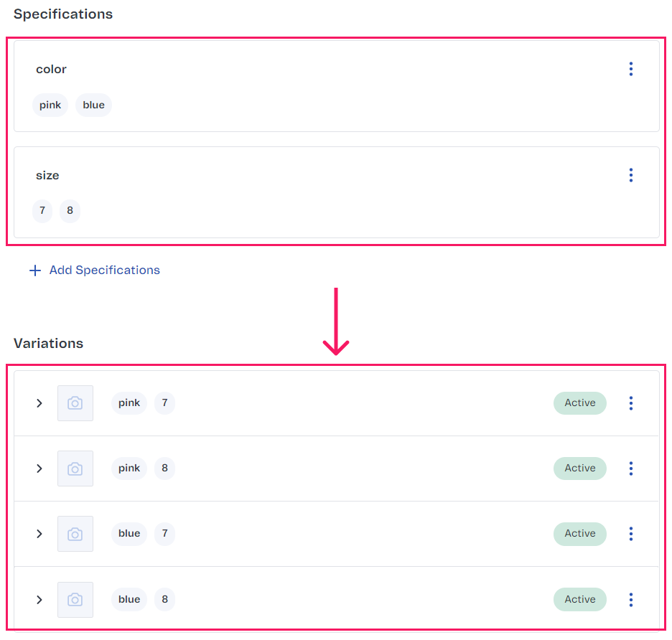Click the blue tag under color specification
The height and width of the screenshot is (640, 672).
pyautogui.click(x=93, y=105)
